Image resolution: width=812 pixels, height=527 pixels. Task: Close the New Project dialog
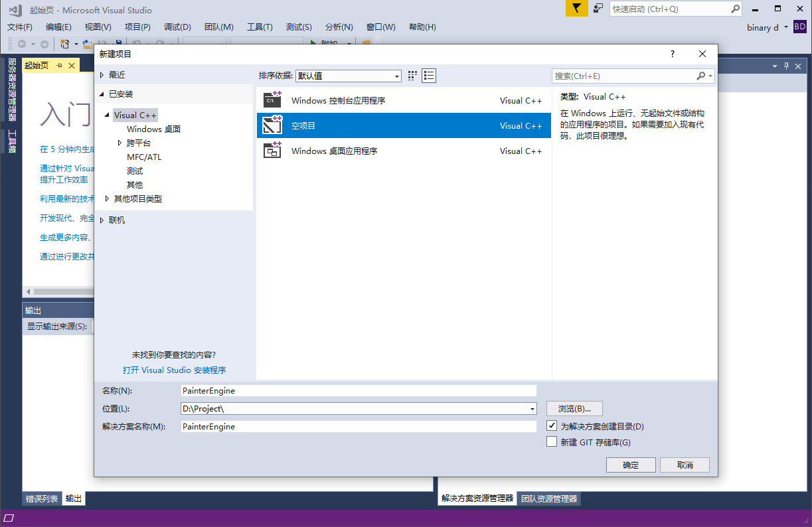[x=702, y=54]
